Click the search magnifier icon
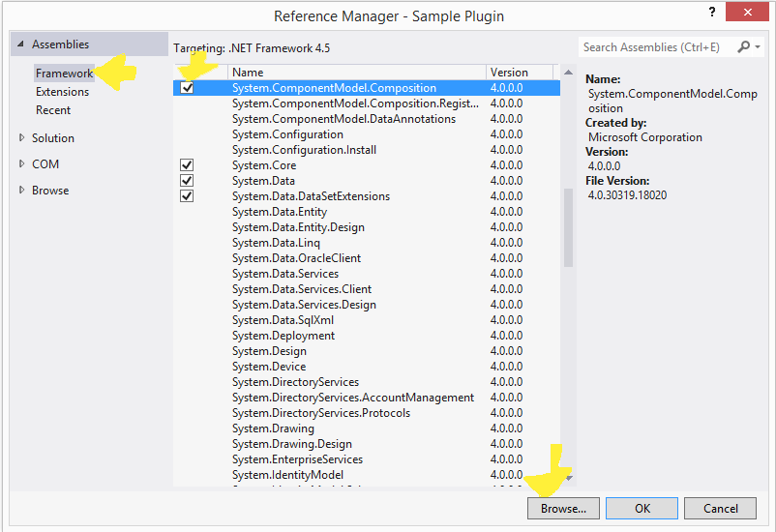 tap(743, 47)
